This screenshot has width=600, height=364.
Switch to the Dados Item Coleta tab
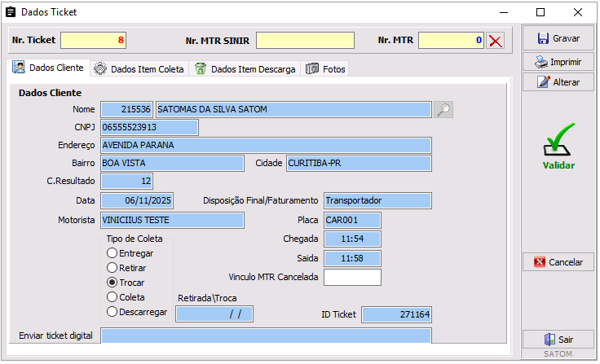(x=139, y=69)
